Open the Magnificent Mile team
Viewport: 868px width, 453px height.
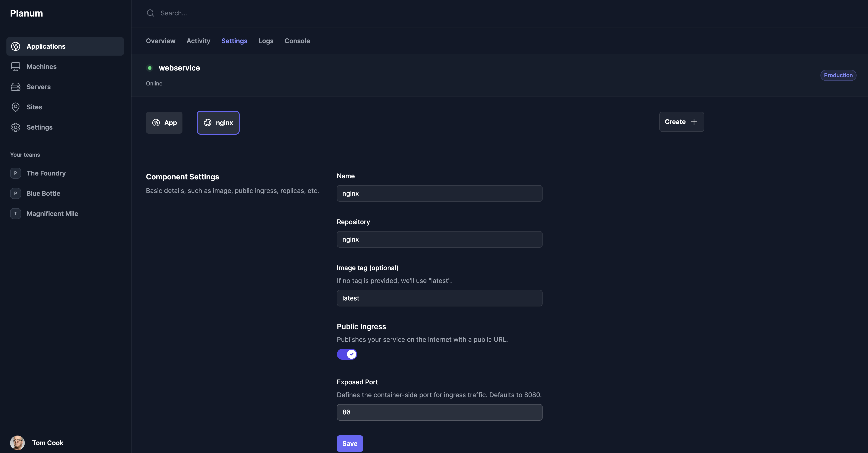click(52, 213)
